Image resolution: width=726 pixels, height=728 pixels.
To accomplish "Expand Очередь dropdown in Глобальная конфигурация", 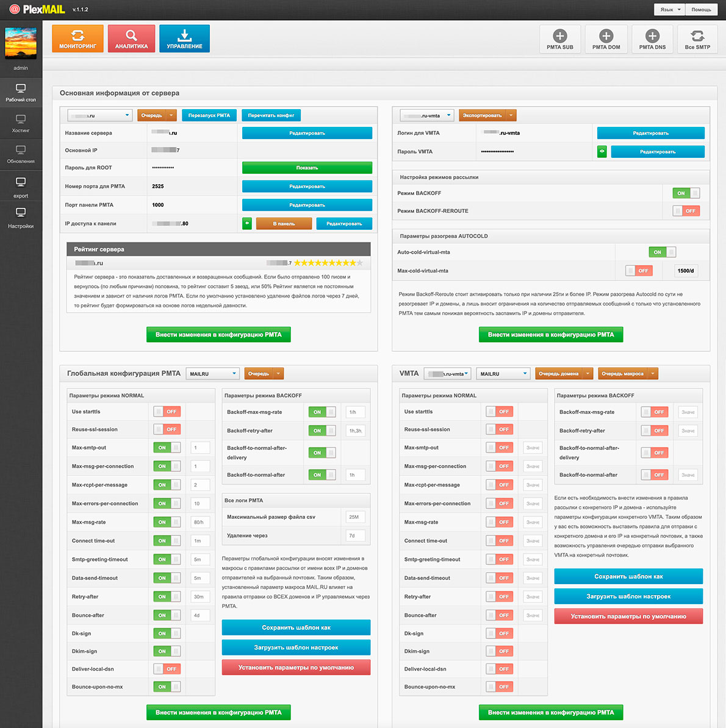I will 278,374.
